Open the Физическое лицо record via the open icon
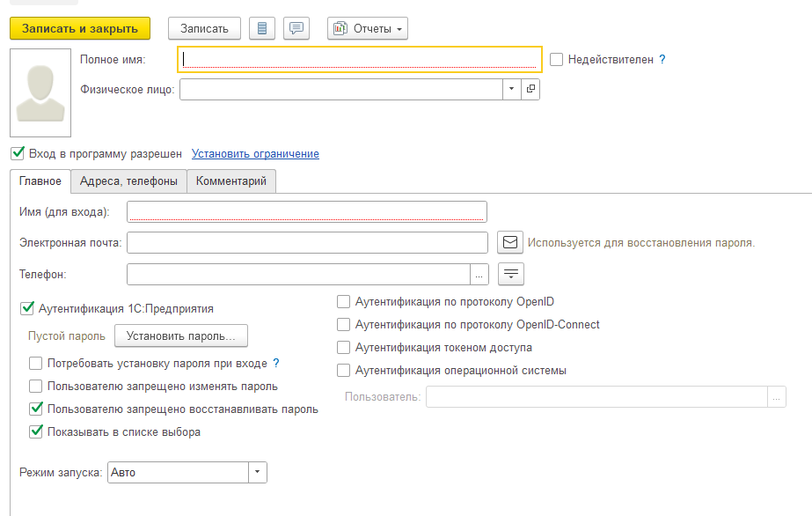Image resolution: width=812 pixels, height=516 pixels. point(530,89)
